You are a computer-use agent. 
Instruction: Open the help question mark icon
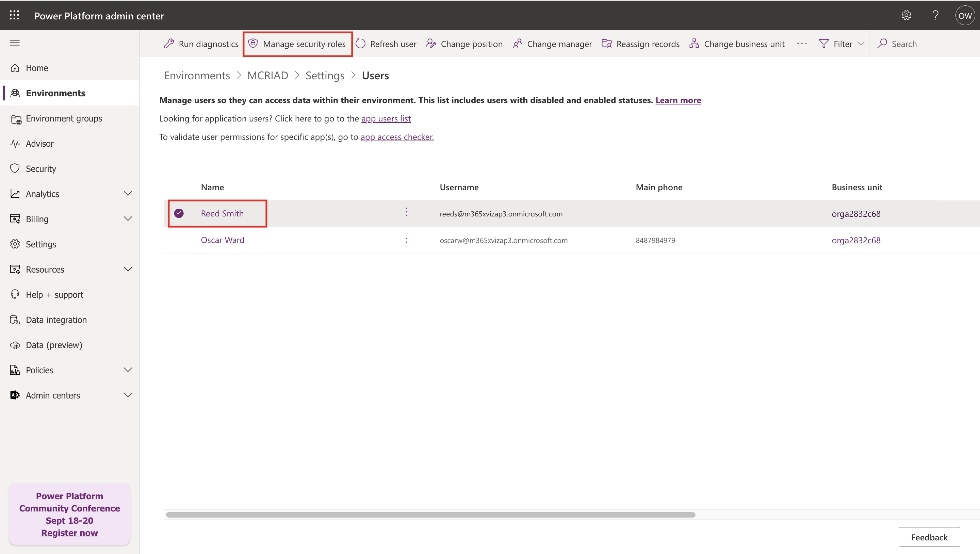[x=935, y=15]
